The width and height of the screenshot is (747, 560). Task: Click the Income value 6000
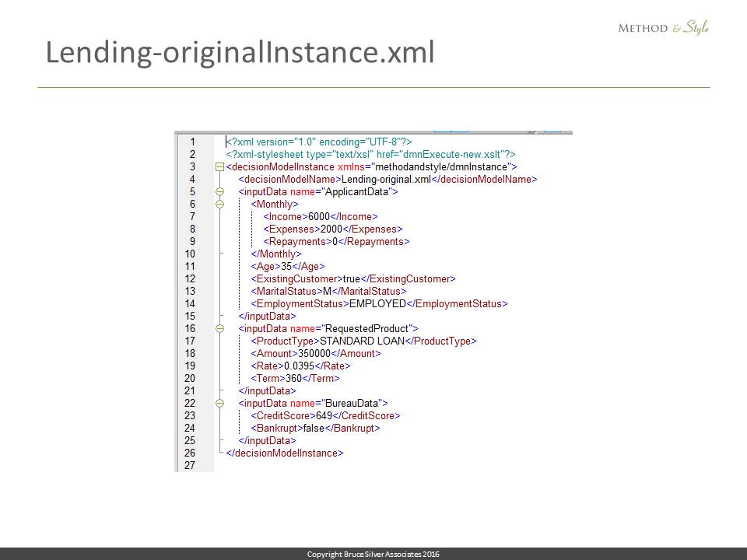[319, 217]
